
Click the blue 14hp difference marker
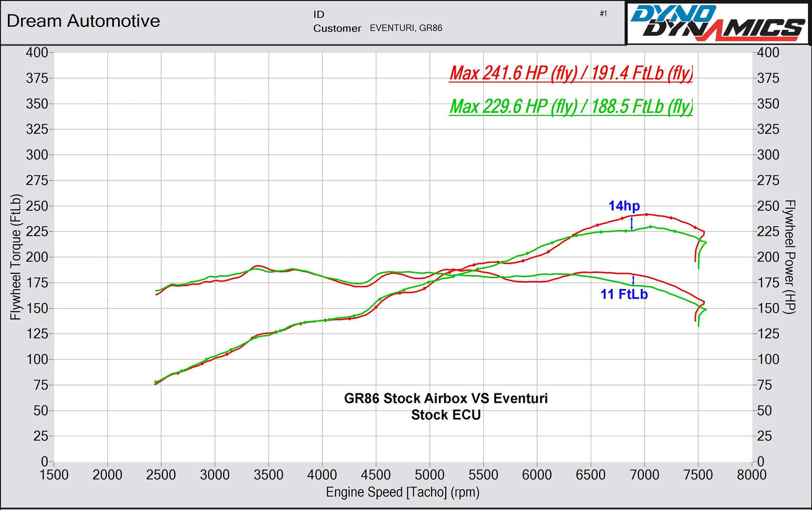624,206
